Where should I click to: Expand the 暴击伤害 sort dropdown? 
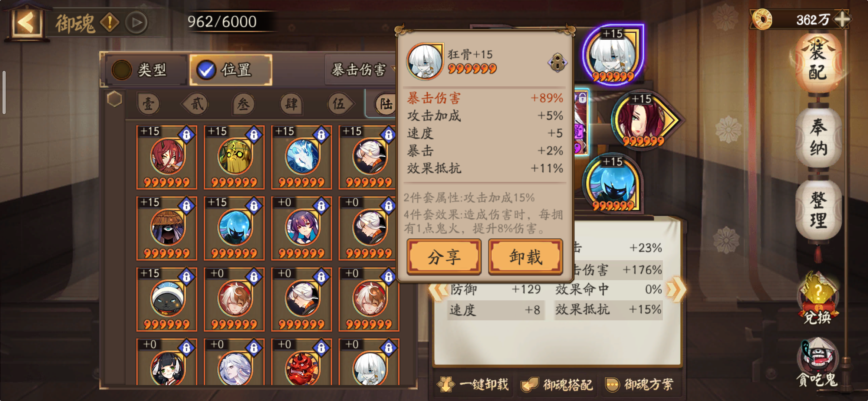coord(360,69)
